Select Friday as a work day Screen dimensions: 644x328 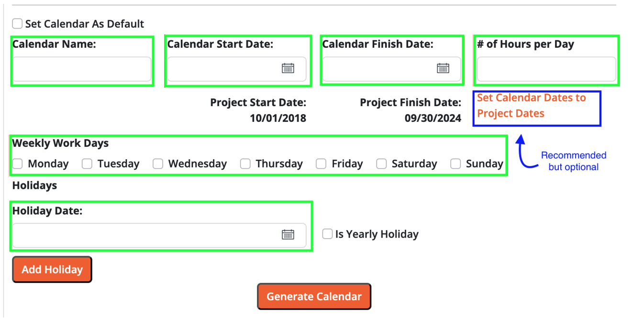321,164
